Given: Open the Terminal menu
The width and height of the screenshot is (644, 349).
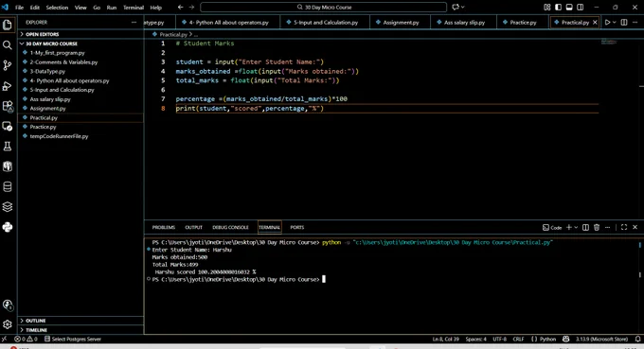Looking at the screenshot, I should click(x=134, y=8).
